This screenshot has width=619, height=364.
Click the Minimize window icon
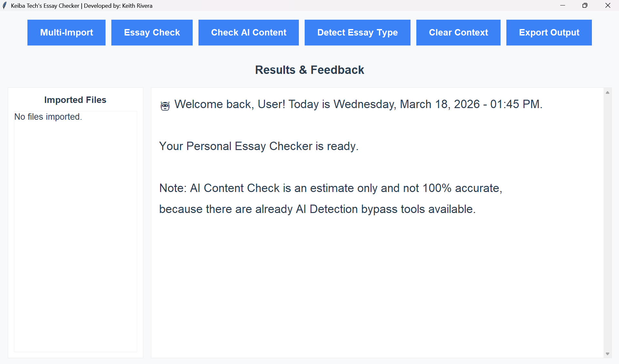563,5
